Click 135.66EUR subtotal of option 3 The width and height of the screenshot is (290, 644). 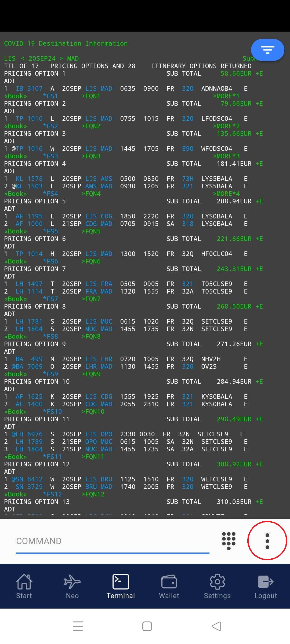pyautogui.click(x=234, y=134)
